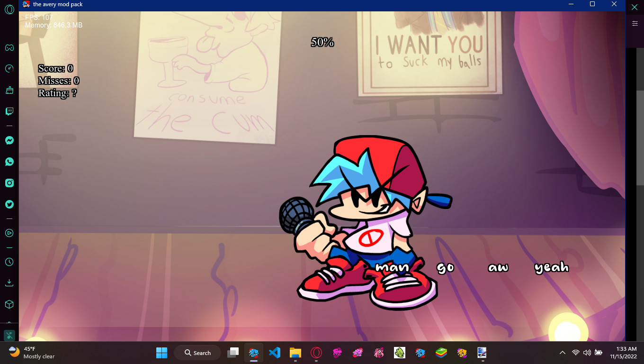Open File Explorer from taskbar

pyautogui.click(x=295, y=353)
